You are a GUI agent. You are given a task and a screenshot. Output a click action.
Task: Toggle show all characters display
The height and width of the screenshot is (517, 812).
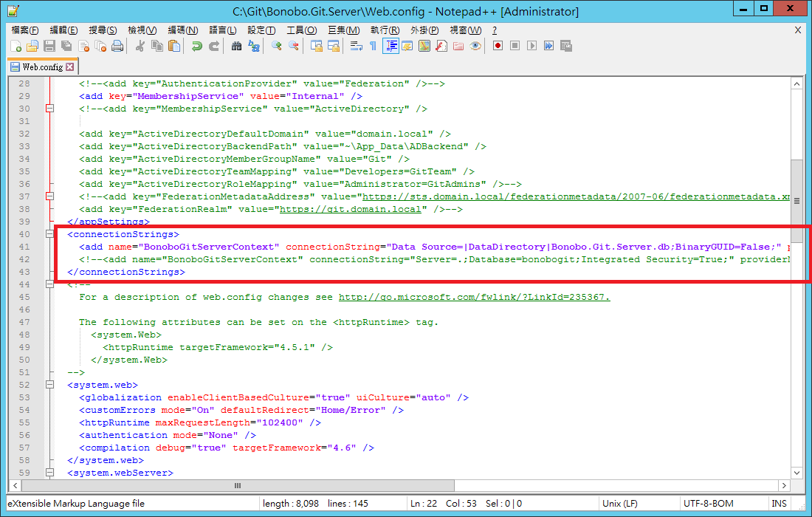pyautogui.click(x=373, y=46)
